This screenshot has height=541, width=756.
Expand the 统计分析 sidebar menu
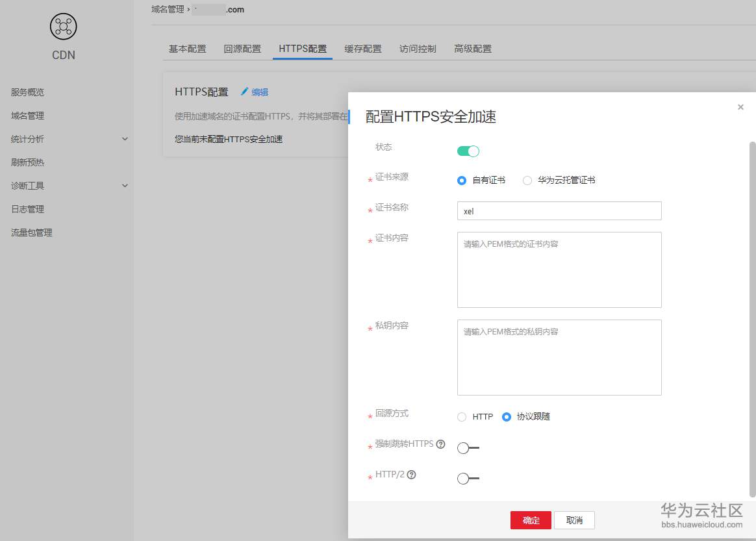(27, 139)
